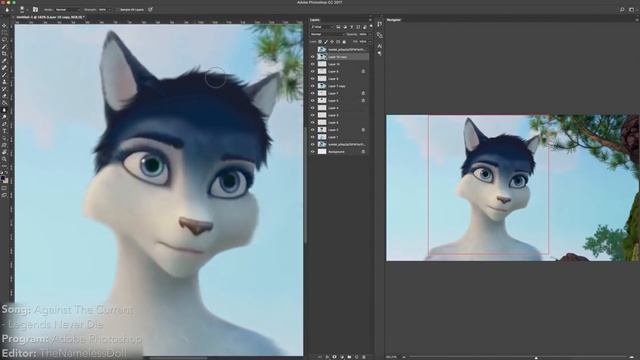
Task: Click the Quick Mask mode icon
Action: coord(4,189)
